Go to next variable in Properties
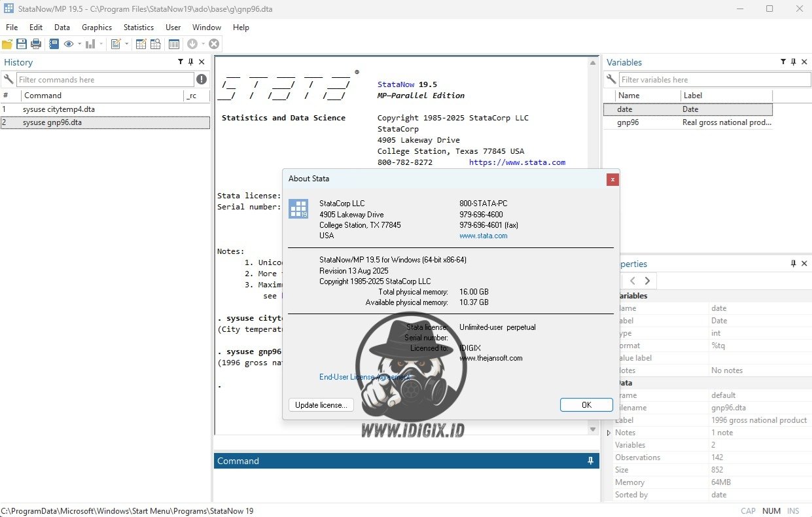 point(647,281)
